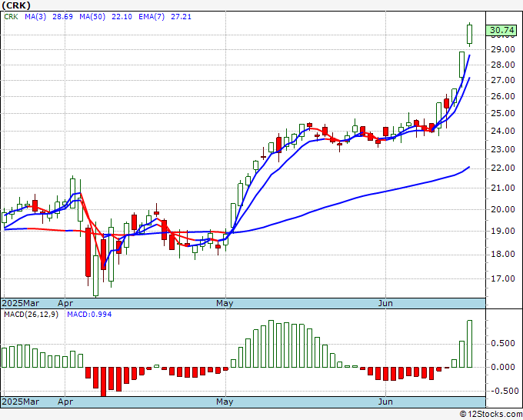Click the MACD(26,12,9) indicator label
Viewport: 523px width, 420px height.
(x=31, y=315)
